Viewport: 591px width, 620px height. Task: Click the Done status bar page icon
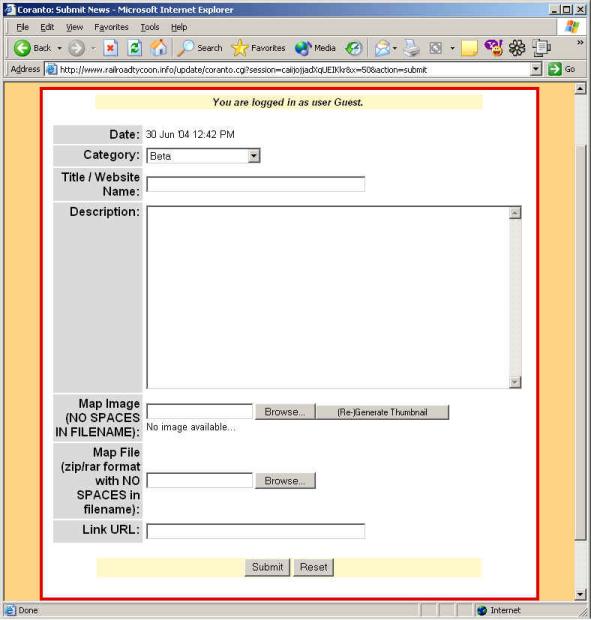click(x=9, y=610)
